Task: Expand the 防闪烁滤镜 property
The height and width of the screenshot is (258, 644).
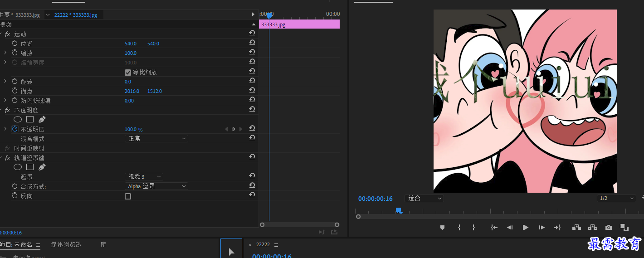Action: [5, 100]
